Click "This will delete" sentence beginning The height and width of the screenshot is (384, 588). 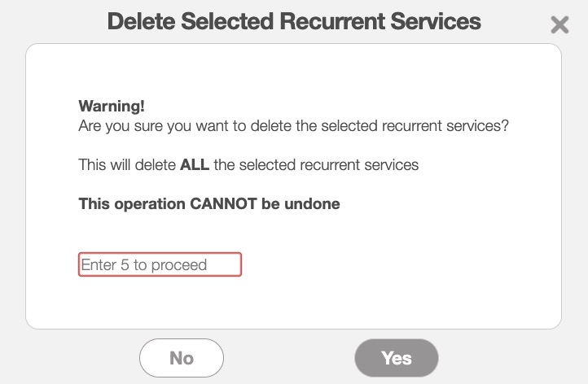pos(127,165)
